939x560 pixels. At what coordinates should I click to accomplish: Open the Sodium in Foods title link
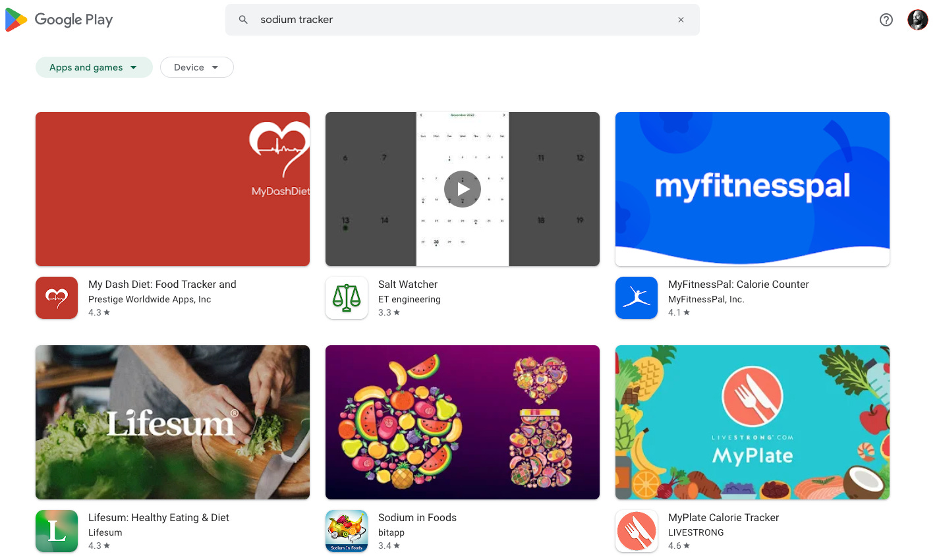click(417, 518)
